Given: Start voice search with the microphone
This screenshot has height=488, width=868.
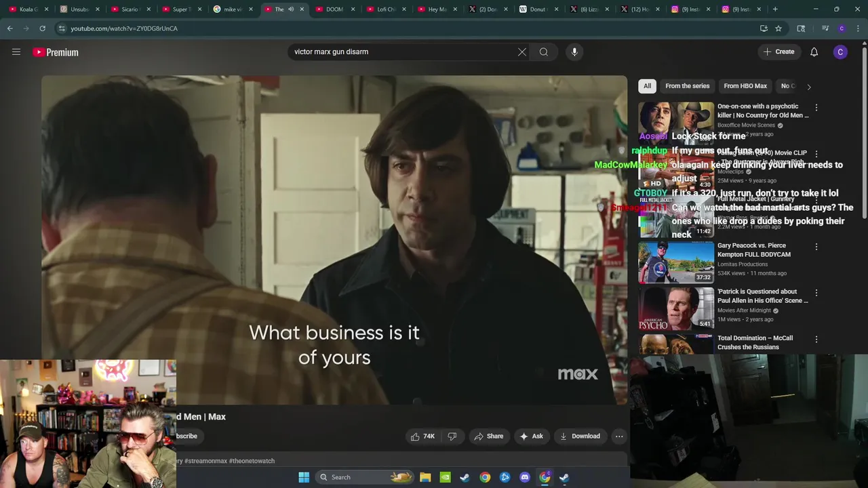Looking at the screenshot, I should tap(574, 52).
